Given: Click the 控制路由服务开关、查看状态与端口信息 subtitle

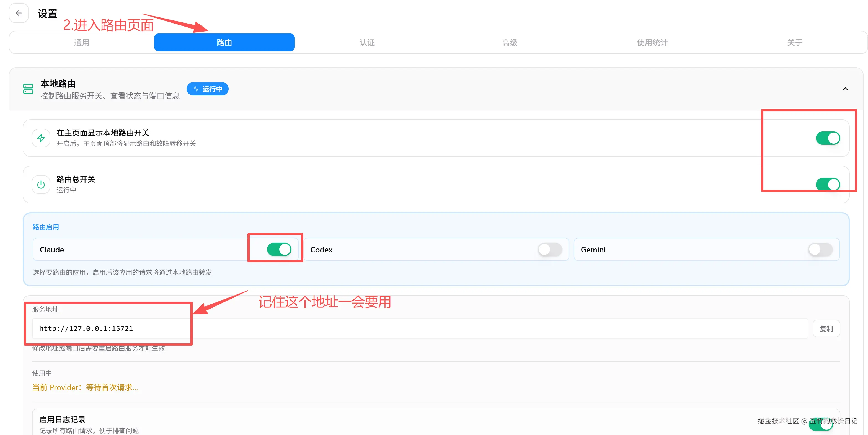Looking at the screenshot, I should (110, 96).
